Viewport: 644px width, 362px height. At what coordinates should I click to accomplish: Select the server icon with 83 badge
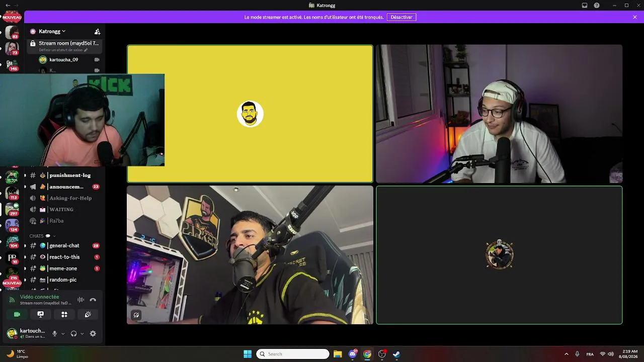(x=12, y=33)
